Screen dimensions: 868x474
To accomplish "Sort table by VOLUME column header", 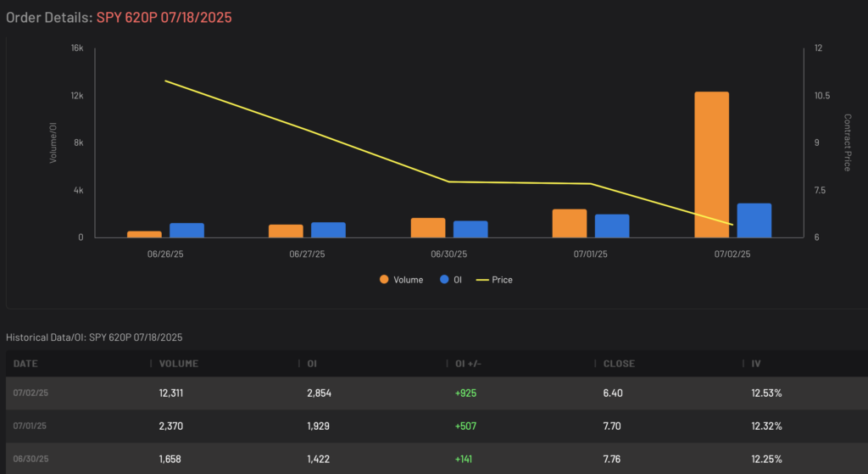I will coord(178,364).
